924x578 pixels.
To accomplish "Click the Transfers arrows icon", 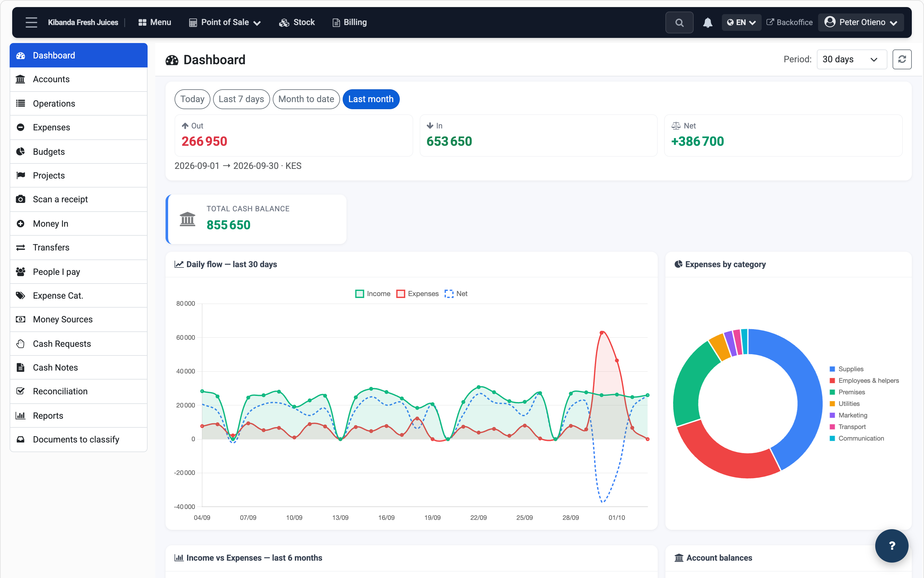I will 21,247.
